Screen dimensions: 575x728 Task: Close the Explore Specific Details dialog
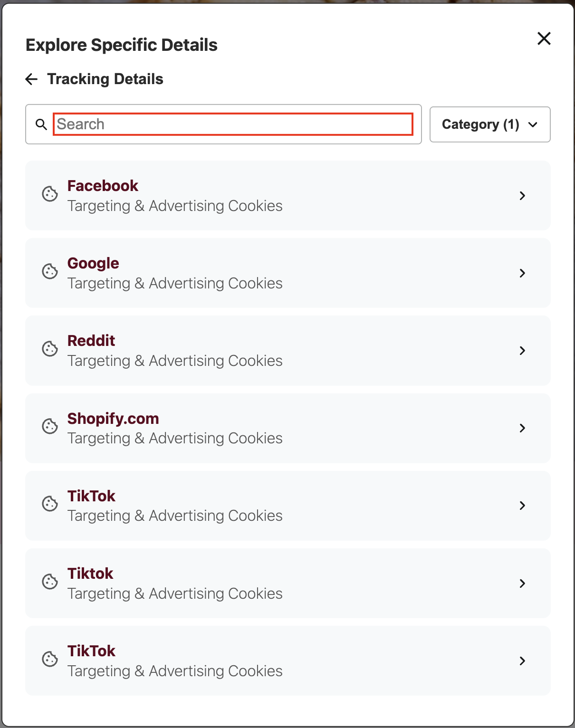click(x=544, y=38)
